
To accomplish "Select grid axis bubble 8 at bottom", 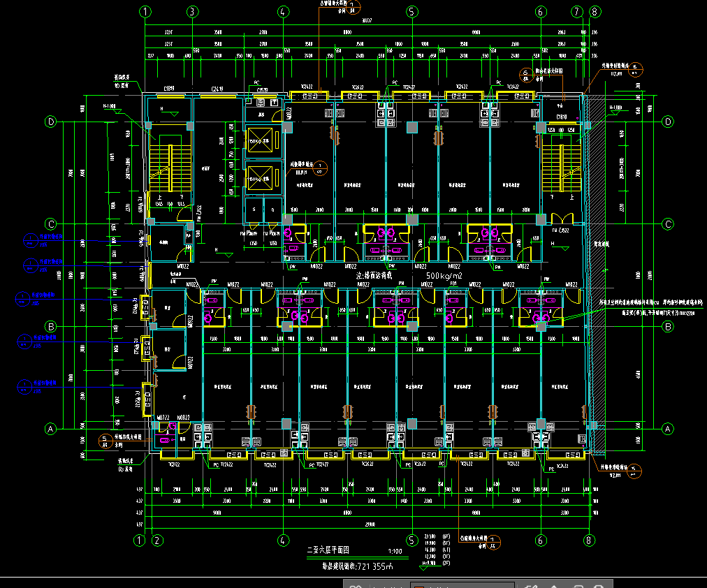I will (589, 540).
